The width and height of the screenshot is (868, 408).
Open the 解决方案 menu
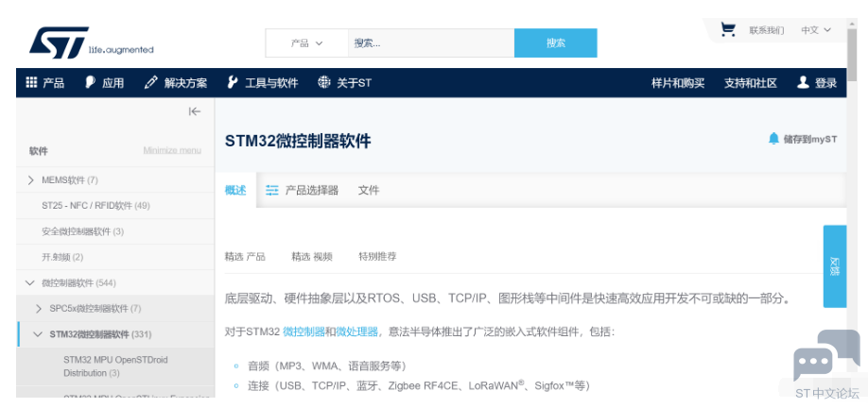pyautogui.click(x=176, y=83)
